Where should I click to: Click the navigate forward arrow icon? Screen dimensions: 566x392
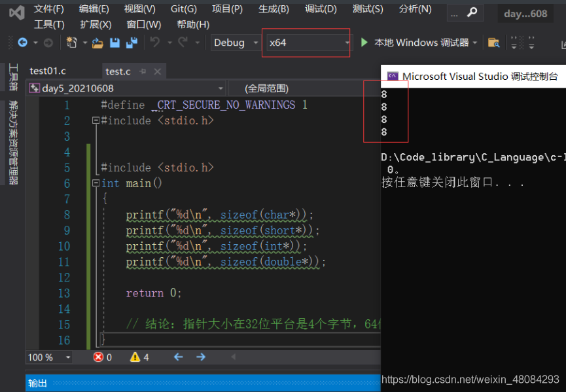click(48, 43)
